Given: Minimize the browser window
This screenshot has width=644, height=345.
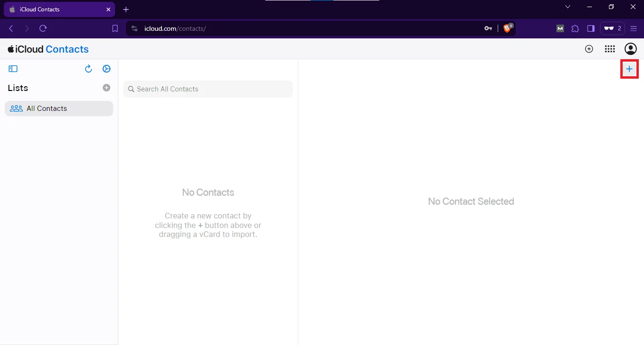Looking at the screenshot, I should (x=590, y=7).
